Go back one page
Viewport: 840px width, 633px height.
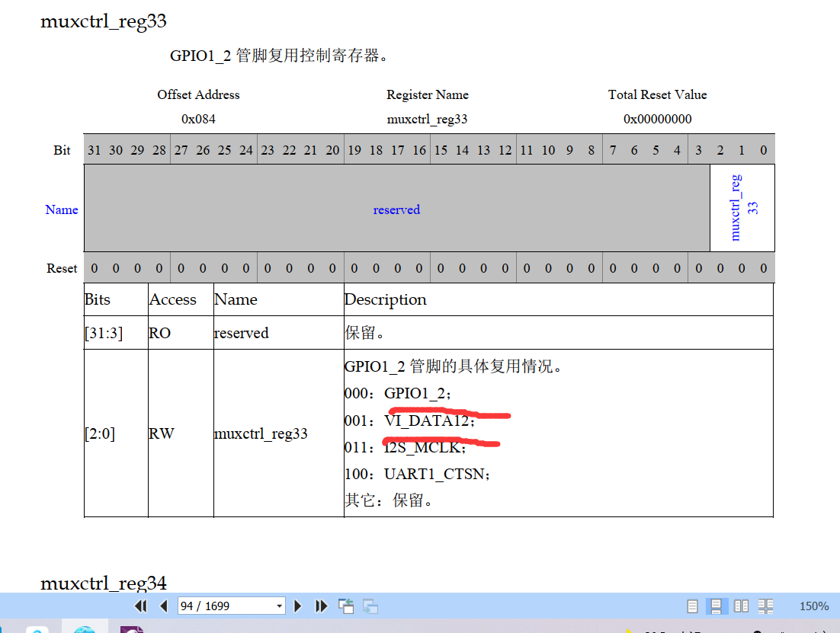pos(162,606)
